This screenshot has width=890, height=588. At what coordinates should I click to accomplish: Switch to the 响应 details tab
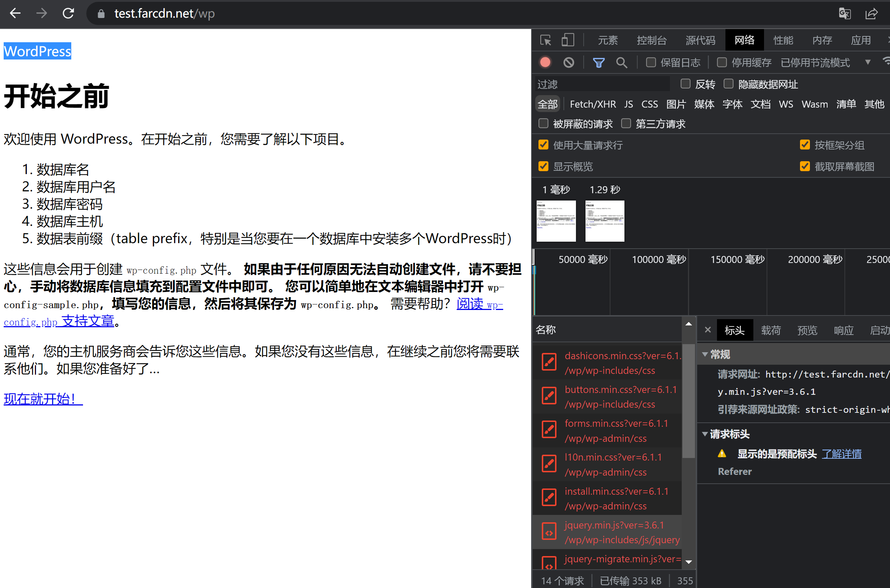843,330
